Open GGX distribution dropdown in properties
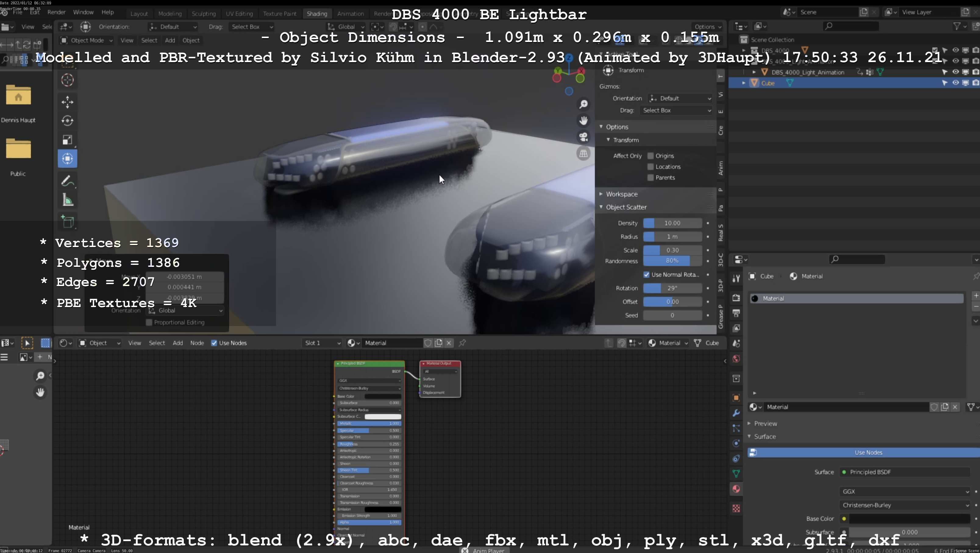Viewport: 980px width, 553px height. tap(905, 491)
